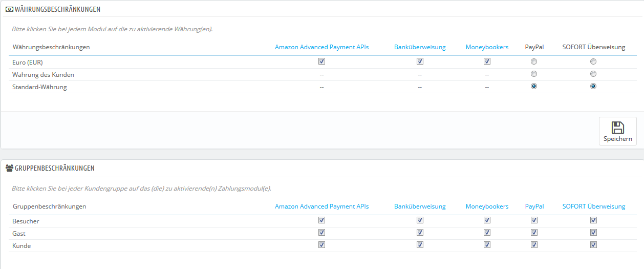Click Moneybookers header in group restrictions
This screenshot has width=644, height=269.
tap(487, 206)
